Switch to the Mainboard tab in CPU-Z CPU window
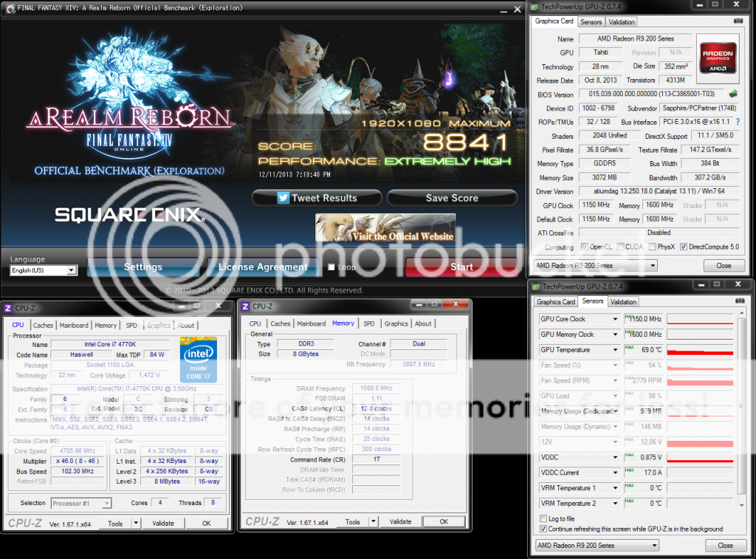The width and height of the screenshot is (756, 559). click(74, 325)
